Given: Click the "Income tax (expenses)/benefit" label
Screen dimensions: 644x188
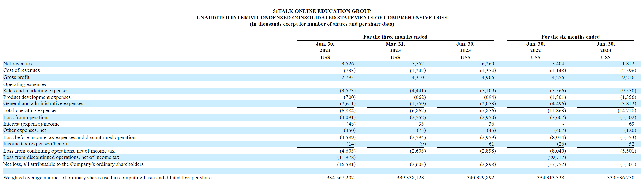Looking at the screenshot, I should tap(36, 144).
